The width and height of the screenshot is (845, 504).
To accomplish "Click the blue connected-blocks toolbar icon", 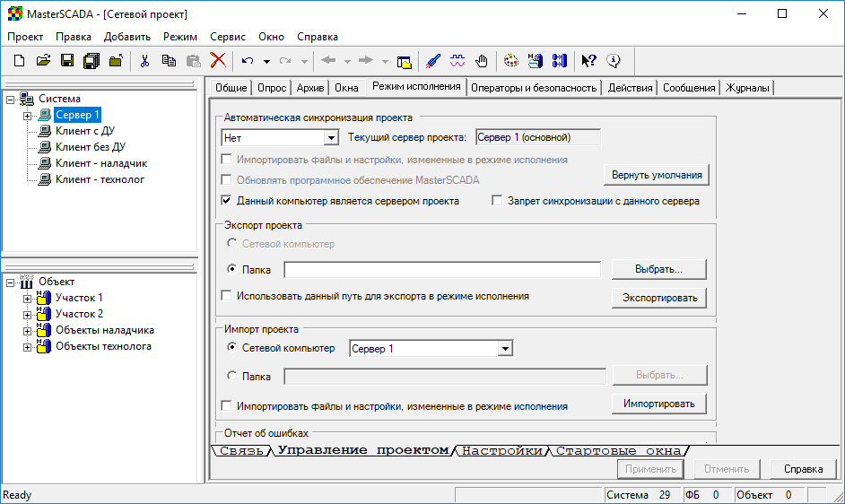I will click(560, 61).
